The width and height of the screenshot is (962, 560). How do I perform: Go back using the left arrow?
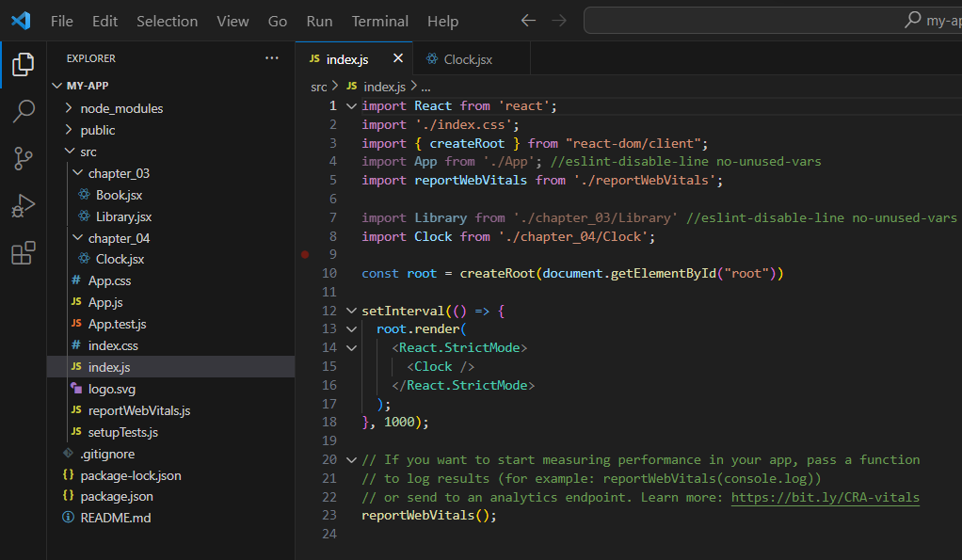click(x=528, y=21)
